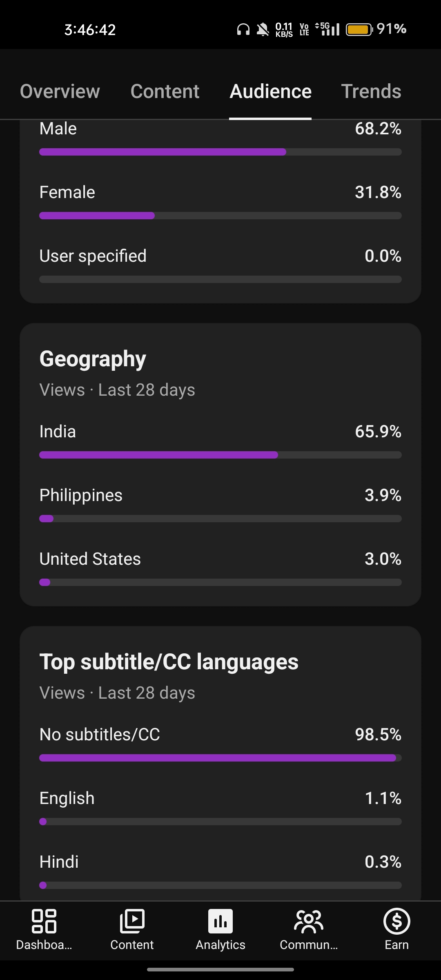
Task: Tap the muted notification bell status icon
Action: [263, 29]
